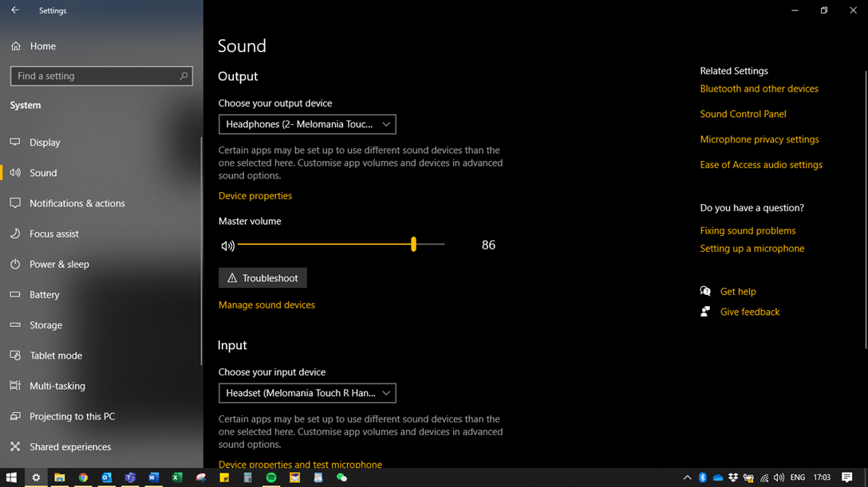Open Spotify from the taskbar

tap(271, 477)
